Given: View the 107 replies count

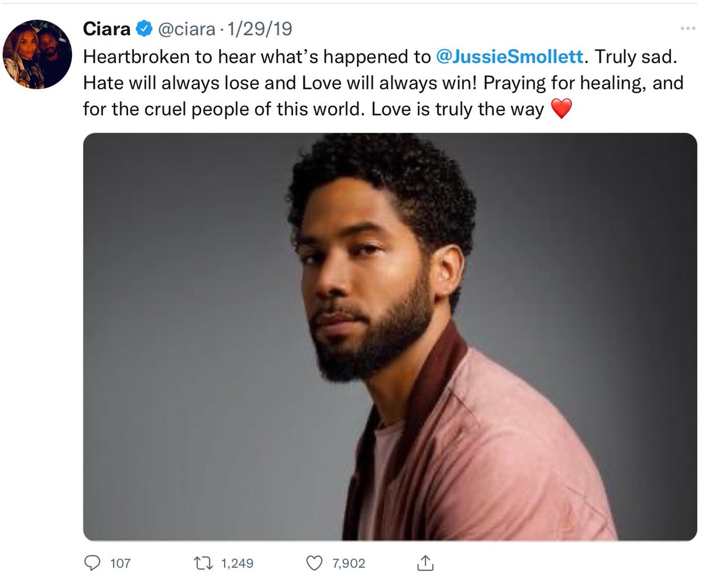Looking at the screenshot, I should [x=120, y=563].
